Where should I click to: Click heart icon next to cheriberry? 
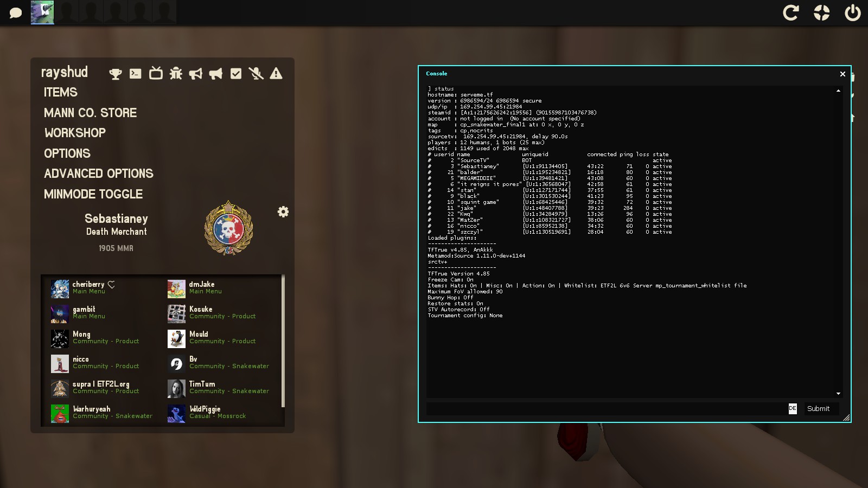(x=111, y=285)
